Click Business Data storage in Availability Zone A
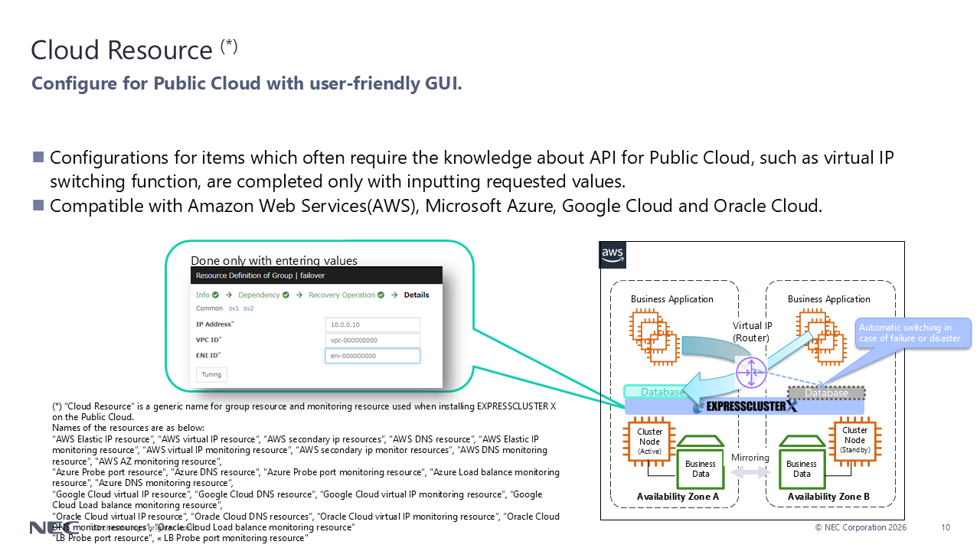This screenshot has height=551, width=980. (x=701, y=464)
